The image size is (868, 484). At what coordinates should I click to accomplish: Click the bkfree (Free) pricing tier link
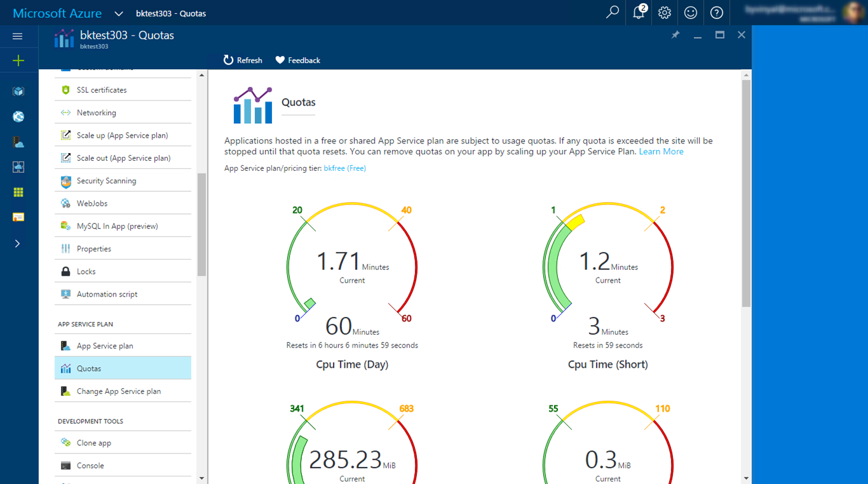coord(344,168)
